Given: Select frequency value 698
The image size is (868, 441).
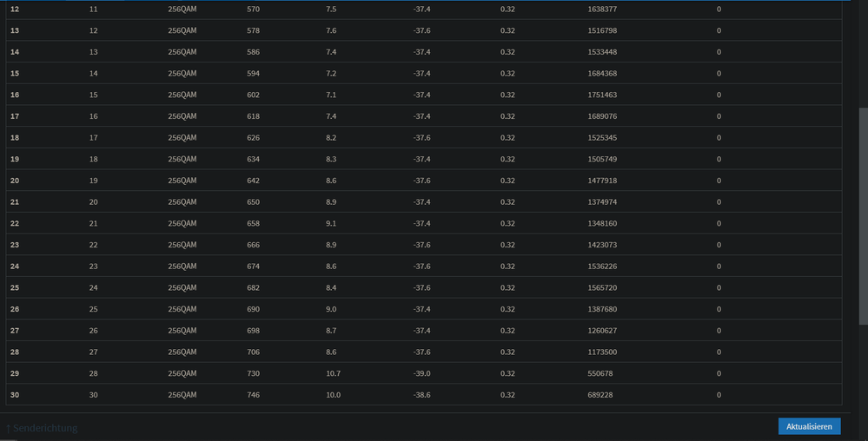Looking at the screenshot, I should click(x=253, y=331).
